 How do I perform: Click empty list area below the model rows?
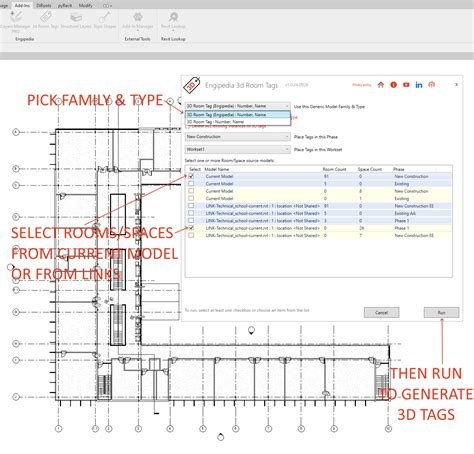click(x=319, y=257)
